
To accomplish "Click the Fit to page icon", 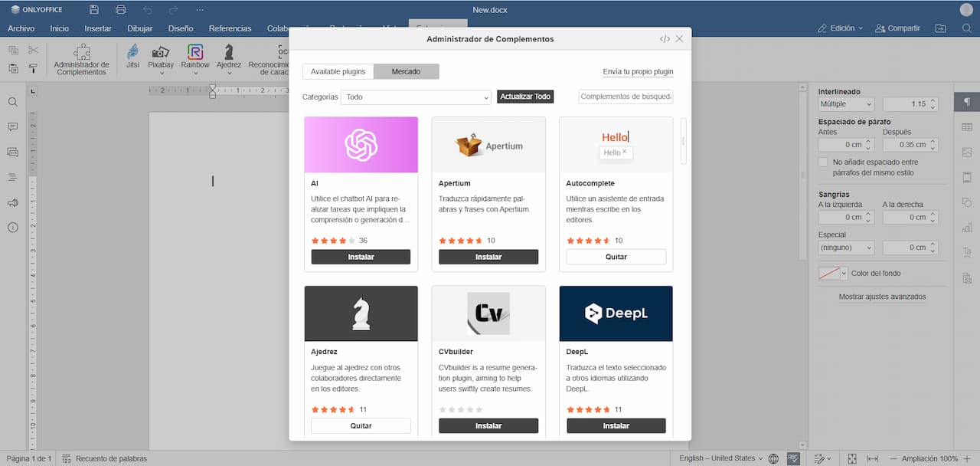I will click(853, 458).
